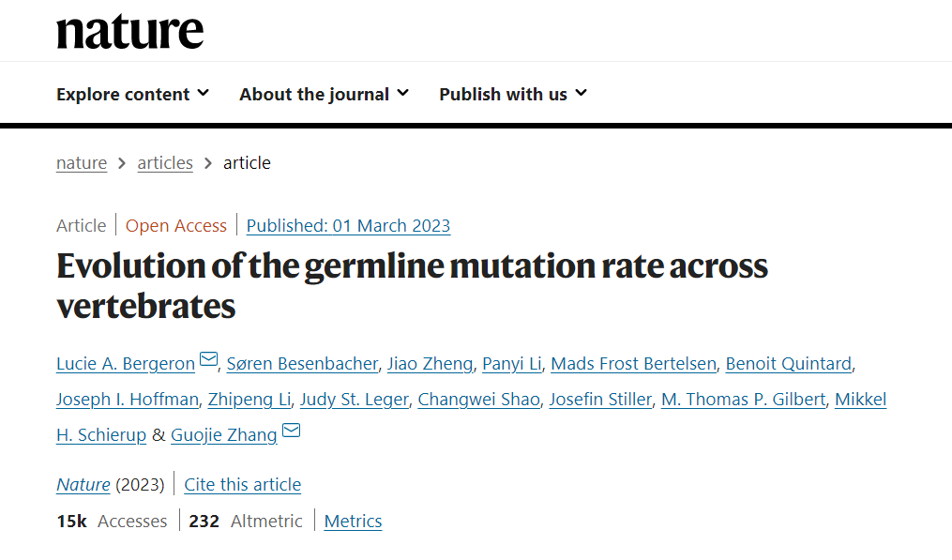
Task: Open author Benoit Quintard
Action: [789, 363]
